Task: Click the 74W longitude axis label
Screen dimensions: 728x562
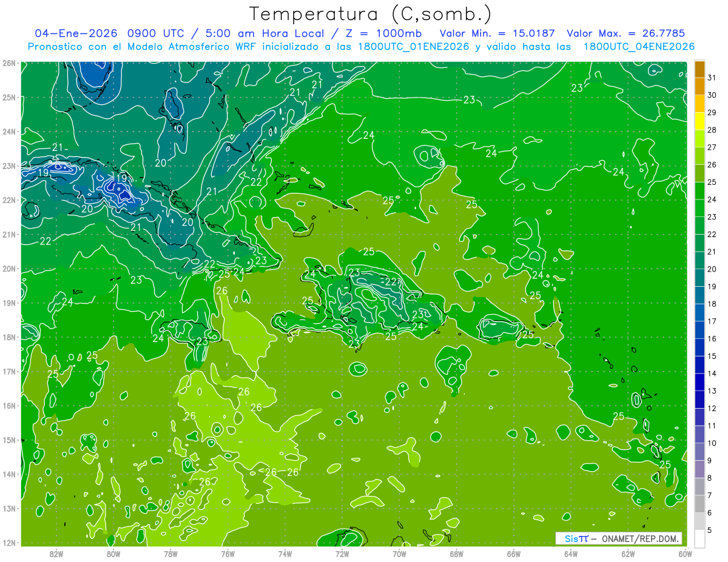Action: tap(285, 553)
